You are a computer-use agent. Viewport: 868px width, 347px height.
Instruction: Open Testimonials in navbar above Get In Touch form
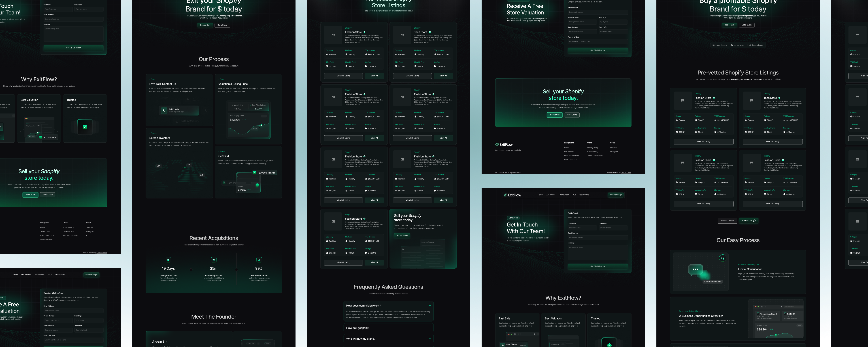pos(584,195)
